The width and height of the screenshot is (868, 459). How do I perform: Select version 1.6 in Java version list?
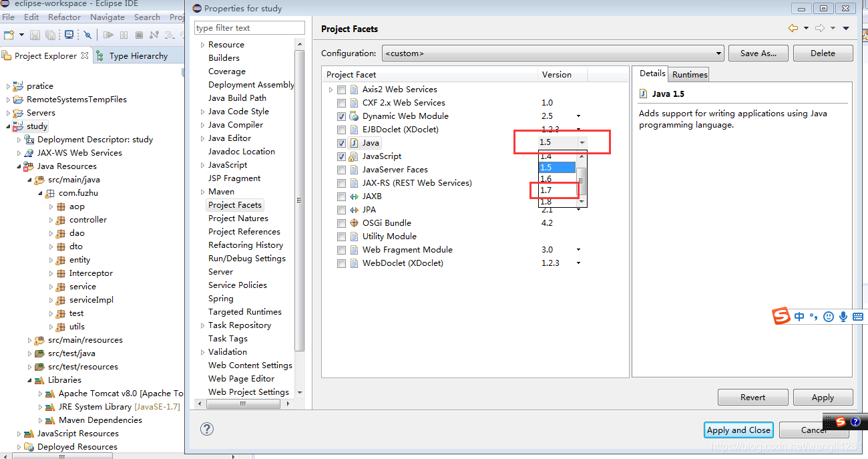557,179
